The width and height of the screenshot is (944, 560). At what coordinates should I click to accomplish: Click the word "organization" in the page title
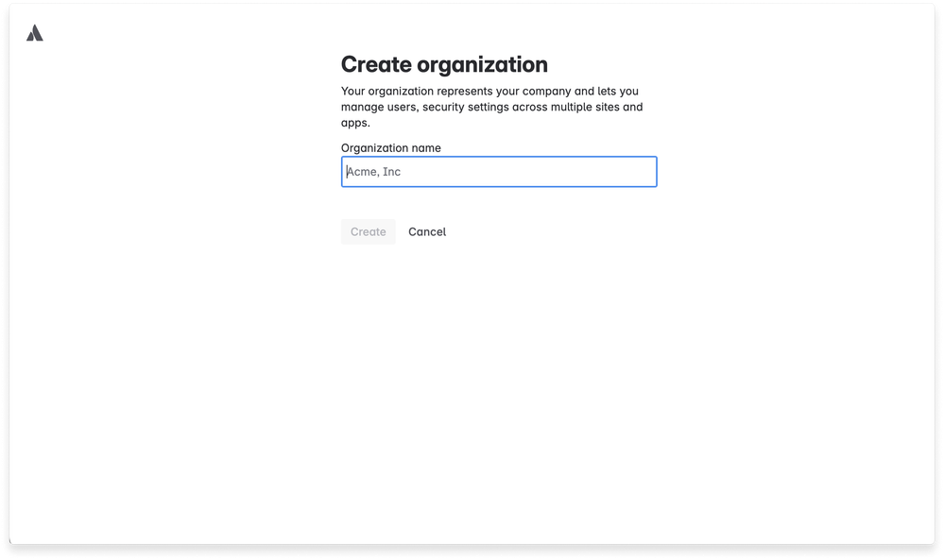(482, 64)
